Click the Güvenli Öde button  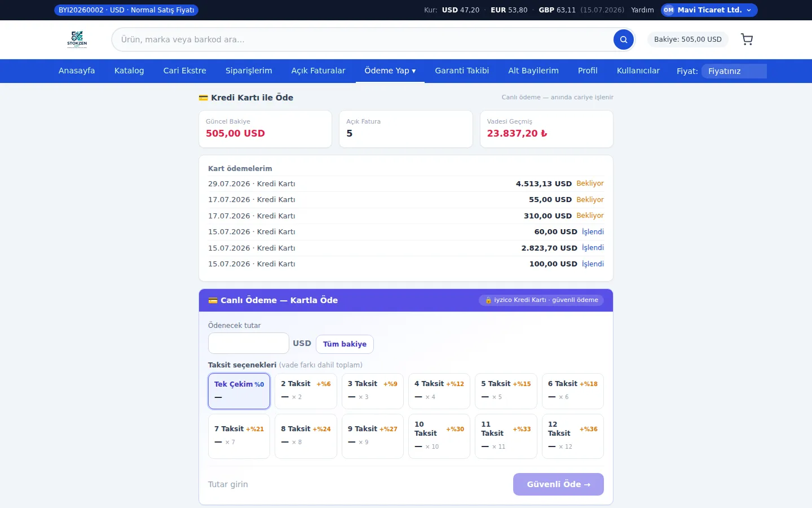558,484
